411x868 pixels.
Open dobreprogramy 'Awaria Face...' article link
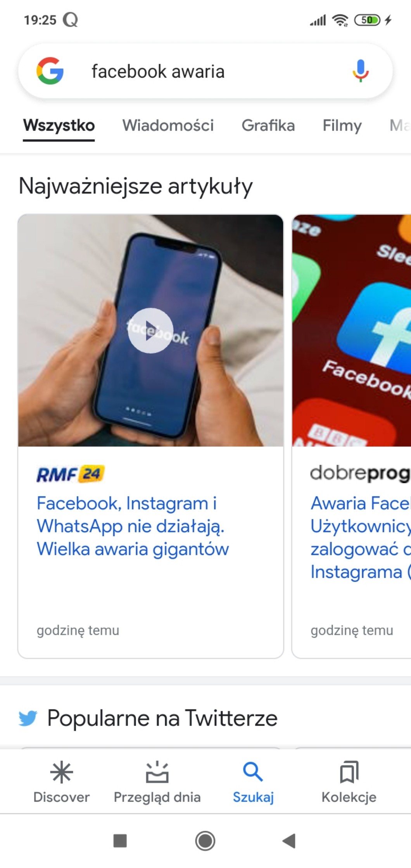[361, 537]
